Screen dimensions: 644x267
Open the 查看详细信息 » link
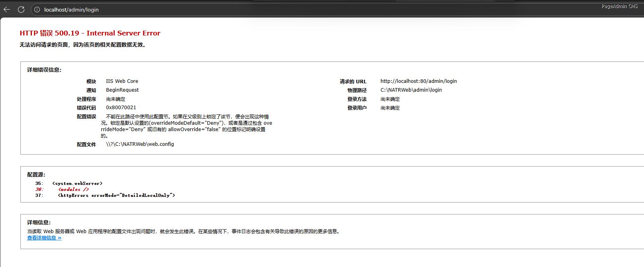(44, 238)
